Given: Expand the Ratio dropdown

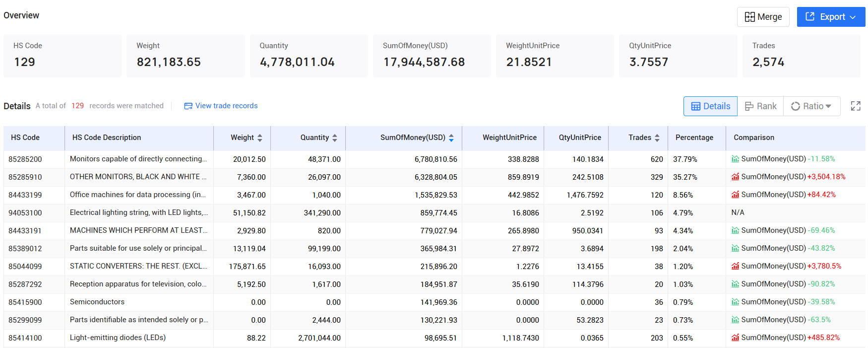Looking at the screenshot, I should pos(811,106).
